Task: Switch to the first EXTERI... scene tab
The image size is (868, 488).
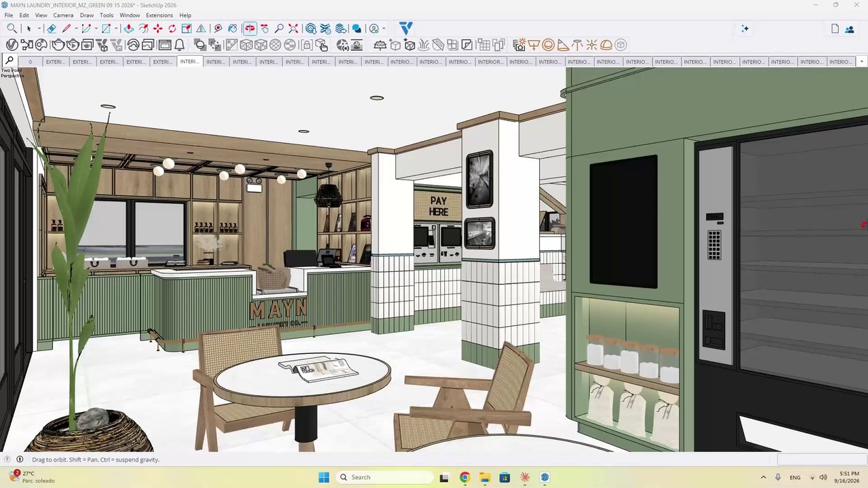Action: click(55, 62)
